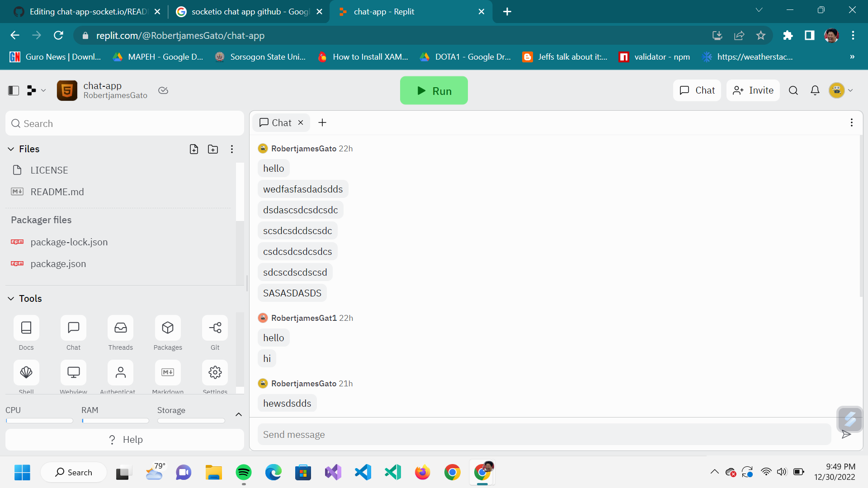The height and width of the screenshot is (488, 868).
Task: Open the Packages tool
Action: point(168,328)
